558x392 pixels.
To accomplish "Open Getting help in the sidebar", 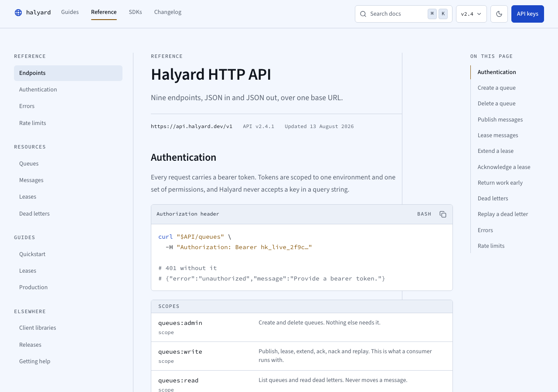I will click(x=68, y=362).
